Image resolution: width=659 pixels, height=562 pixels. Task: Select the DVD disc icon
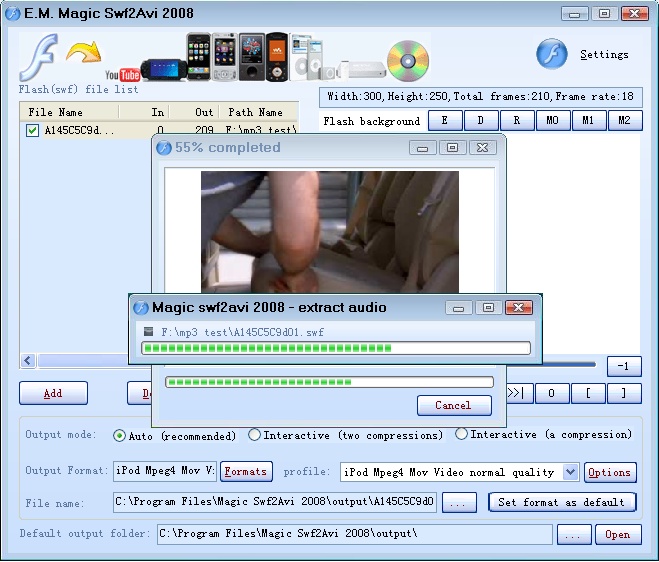click(x=408, y=61)
